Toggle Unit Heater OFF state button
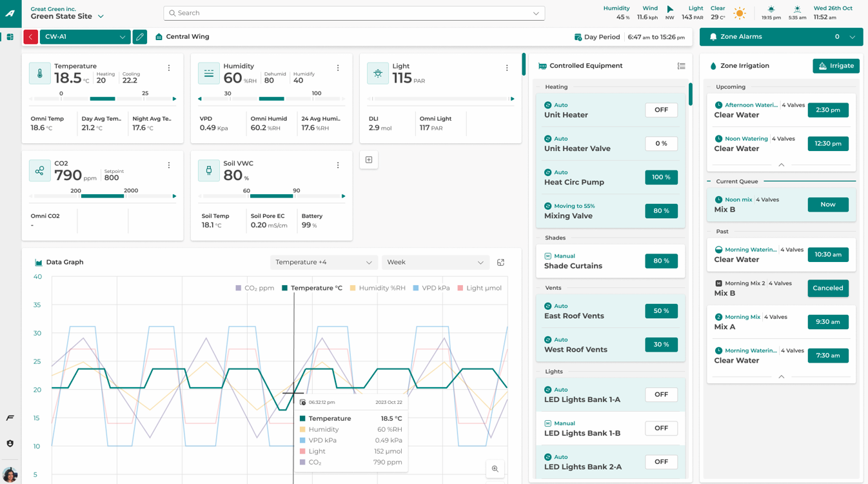This screenshot has height=484, width=868. click(661, 110)
